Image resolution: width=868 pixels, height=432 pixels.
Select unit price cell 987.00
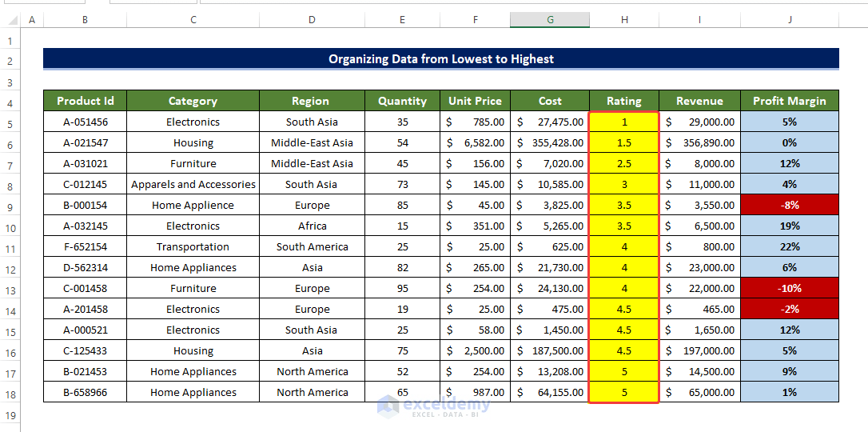[x=476, y=392]
